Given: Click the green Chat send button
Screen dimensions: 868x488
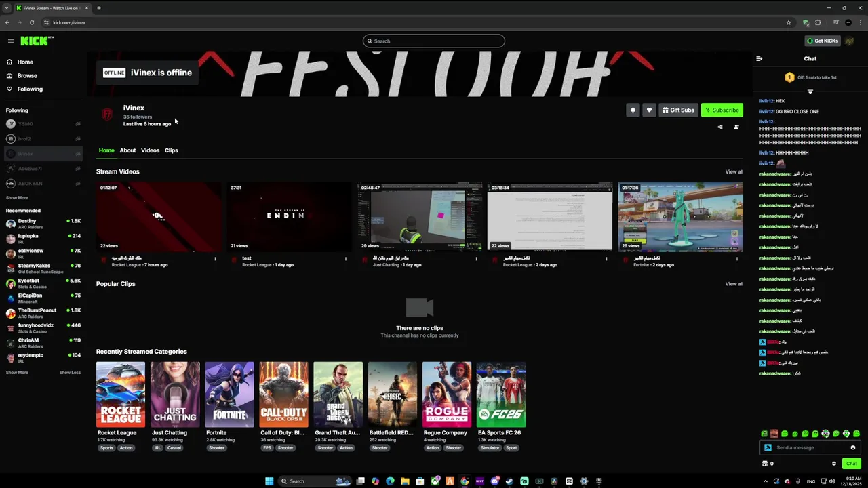Looking at the screenshot, I should 852,464.
